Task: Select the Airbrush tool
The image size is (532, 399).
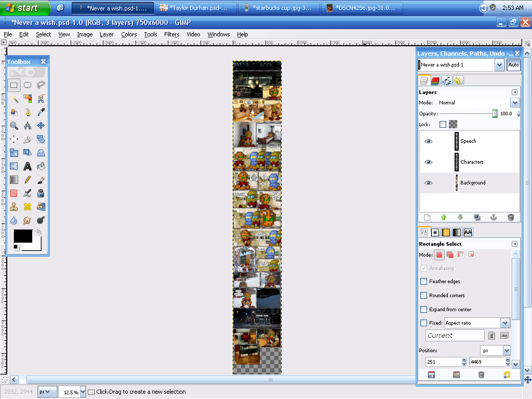Action: (28, 193)
